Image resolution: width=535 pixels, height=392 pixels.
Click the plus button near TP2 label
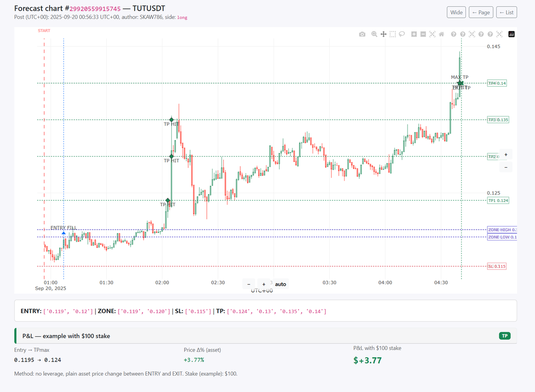[506, 155]
